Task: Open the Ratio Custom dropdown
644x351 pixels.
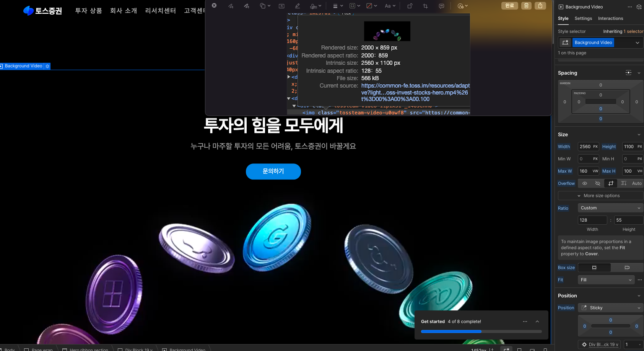Action: click(x=610, y=208)
